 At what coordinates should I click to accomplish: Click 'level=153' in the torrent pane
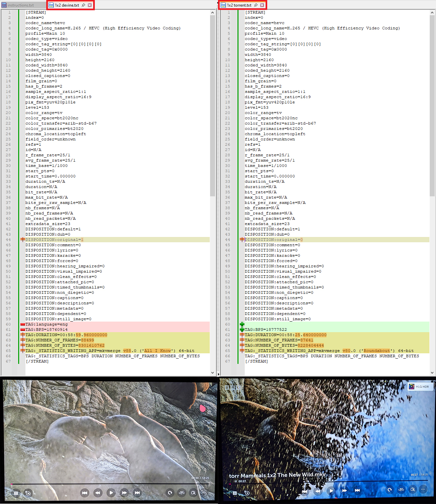257,107
